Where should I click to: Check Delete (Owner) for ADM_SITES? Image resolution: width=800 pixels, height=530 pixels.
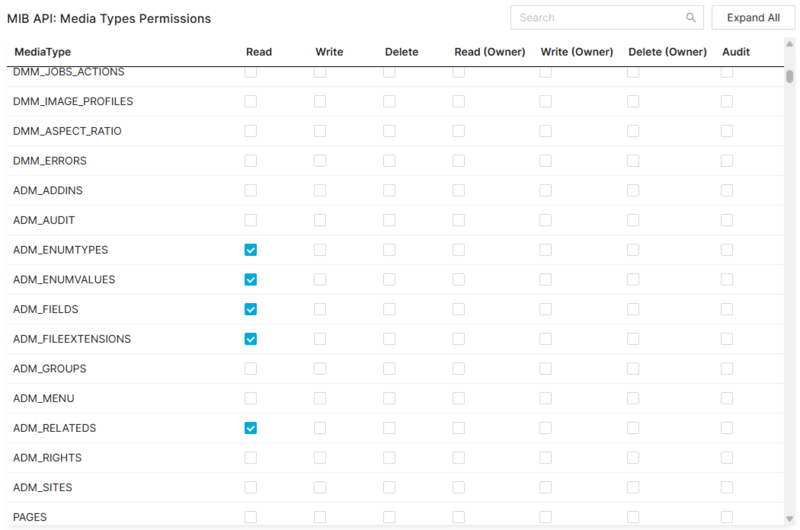click(x=633, y=487)
